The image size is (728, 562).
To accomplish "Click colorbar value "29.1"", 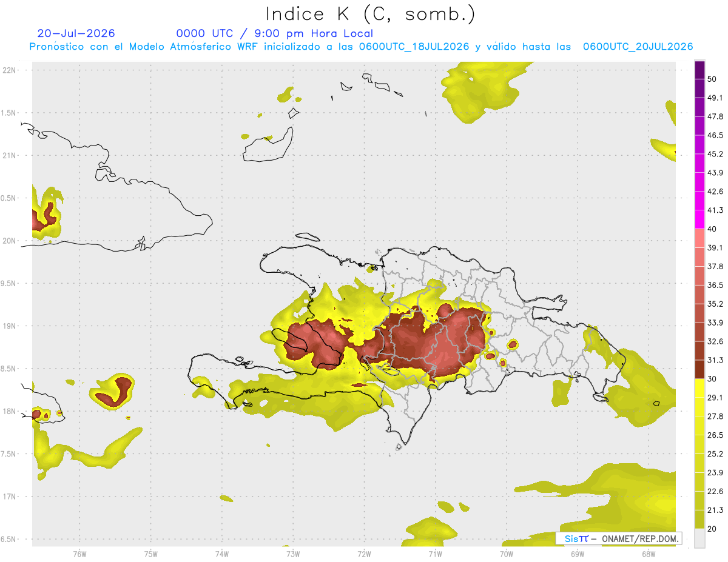I will click(715, 397).
